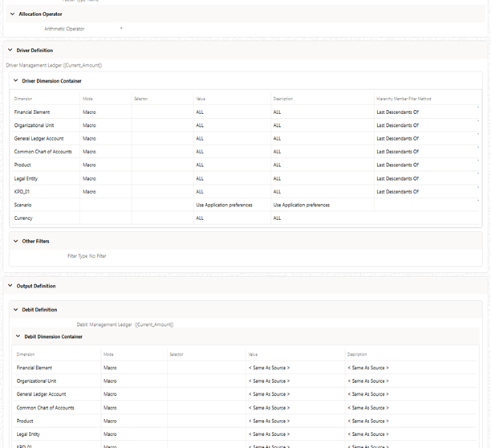Click Same As Source value for debit Financial Element

coord(270,368)
